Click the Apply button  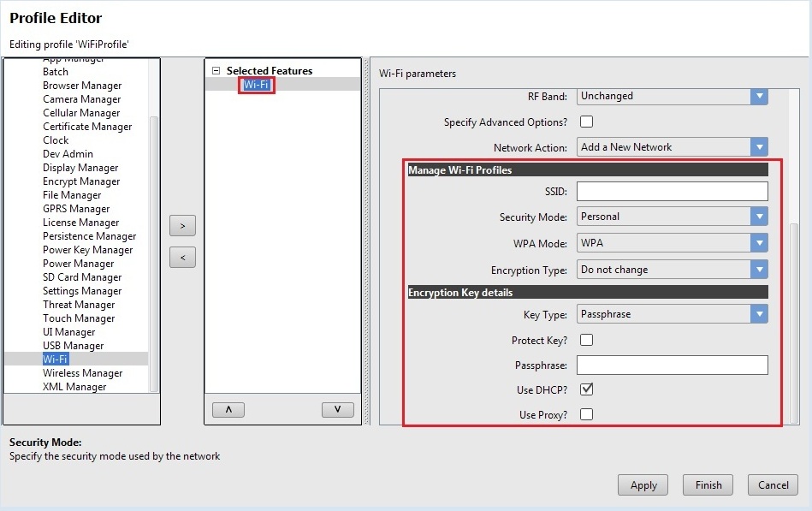tap(643, 485)
